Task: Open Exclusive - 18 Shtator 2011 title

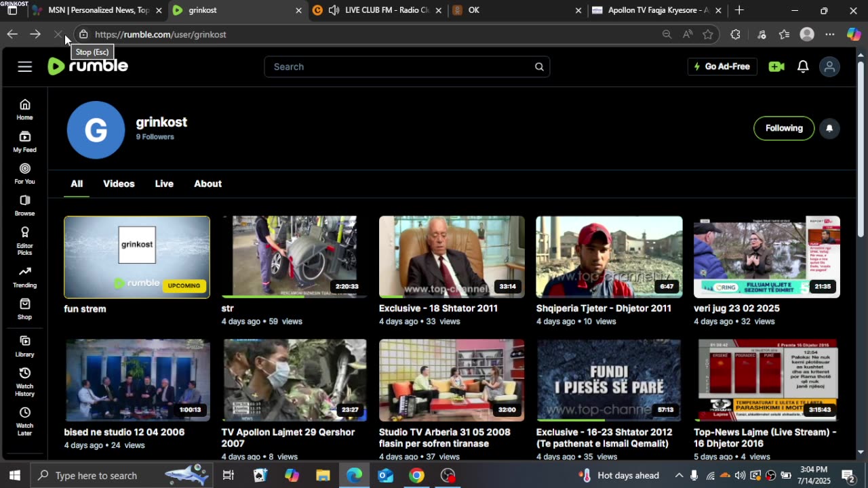Action: pyautogui.click(x=438, y=308)
